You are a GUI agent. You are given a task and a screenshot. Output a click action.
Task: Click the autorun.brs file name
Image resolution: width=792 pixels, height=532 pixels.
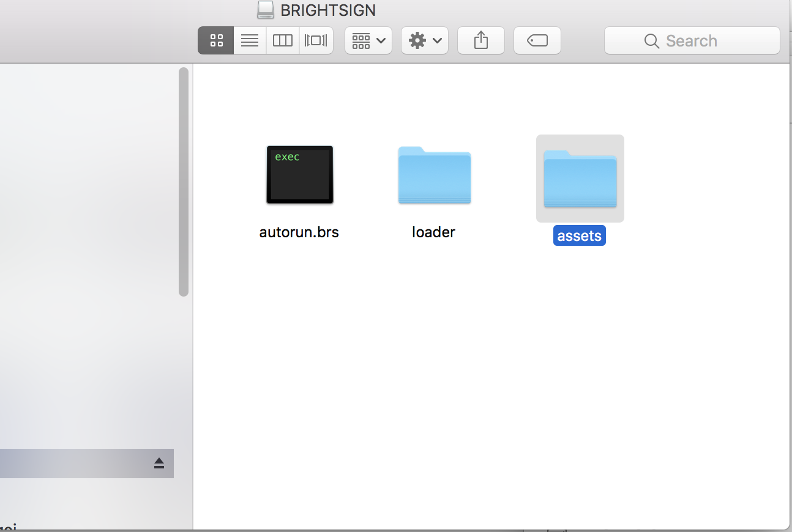tap(299, 232)
